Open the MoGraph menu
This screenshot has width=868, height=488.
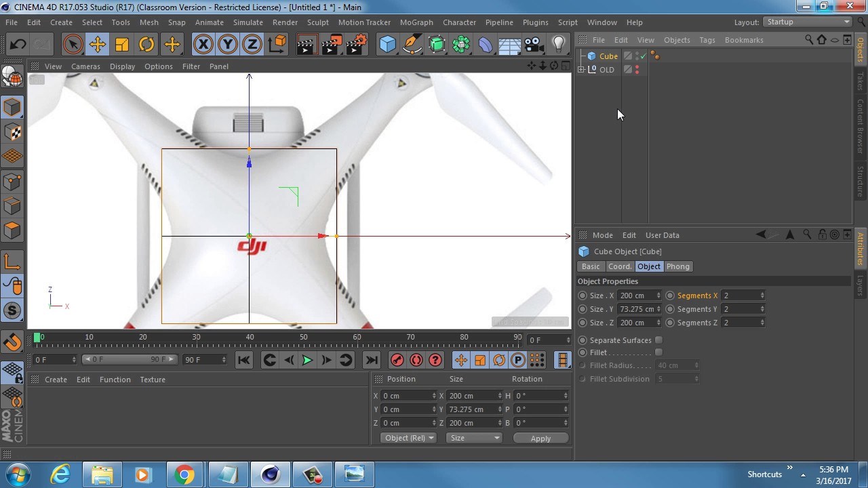tap(416, 22)
